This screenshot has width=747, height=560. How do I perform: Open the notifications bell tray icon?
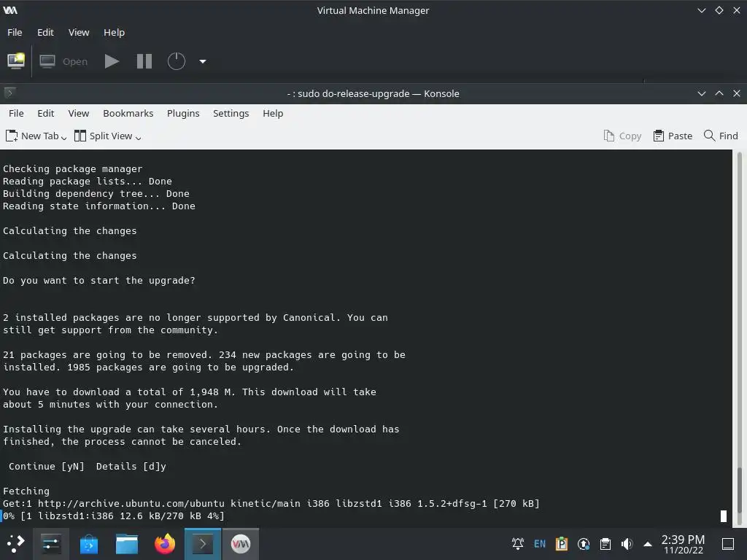coord(518,543)
